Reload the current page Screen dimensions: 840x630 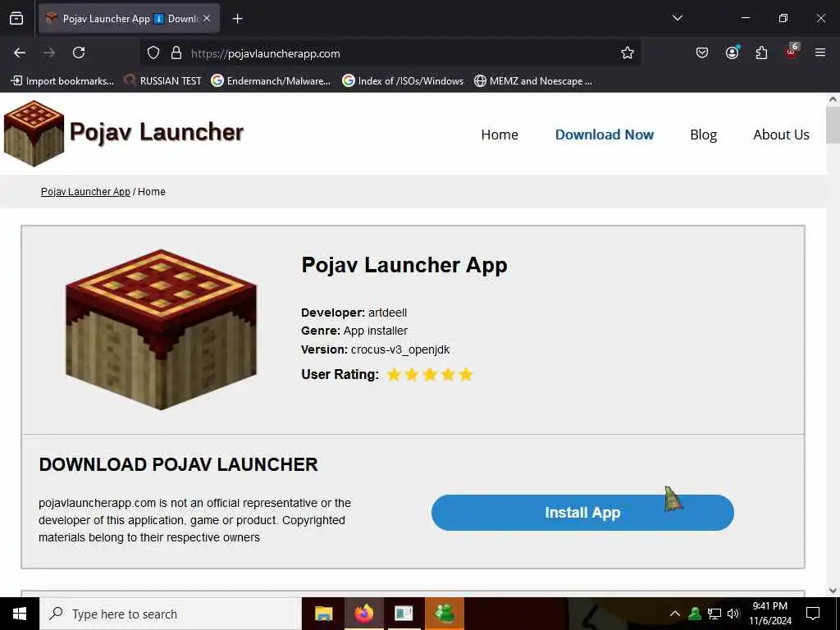79,52
